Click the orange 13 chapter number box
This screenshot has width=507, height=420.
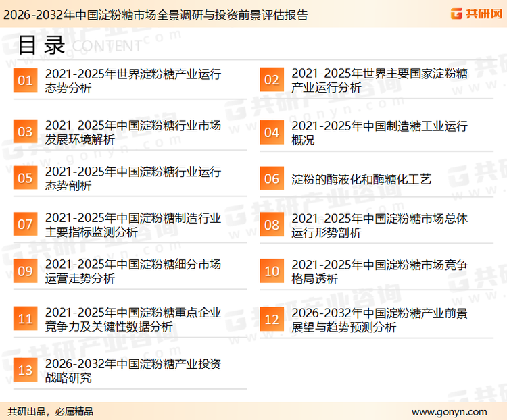pyautogui.click(x=25, y=370)
